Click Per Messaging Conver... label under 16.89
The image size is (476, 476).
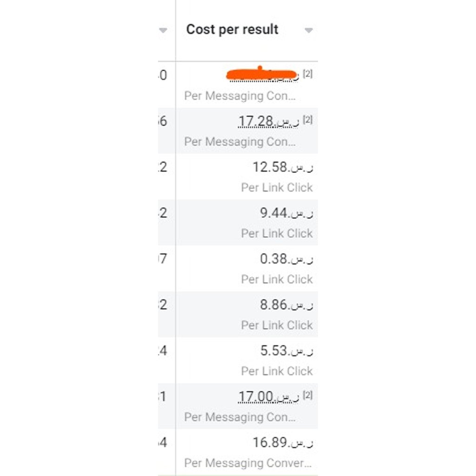(x=248, y=463)
